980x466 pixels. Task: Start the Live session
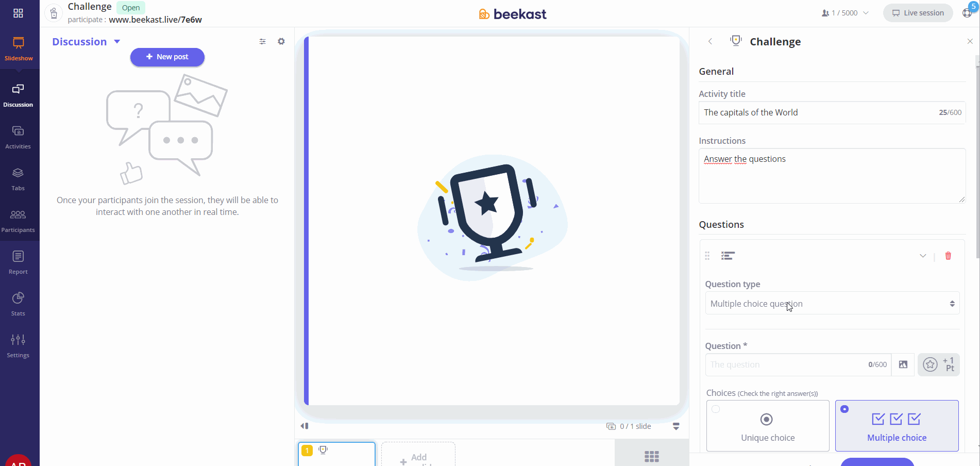tap(918, 13)
